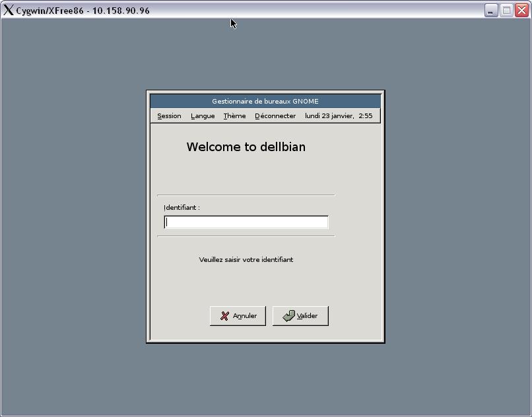Click the Cygwin X logo icon
This screenshot has height=417, width=532.
[x=8, y=10]
